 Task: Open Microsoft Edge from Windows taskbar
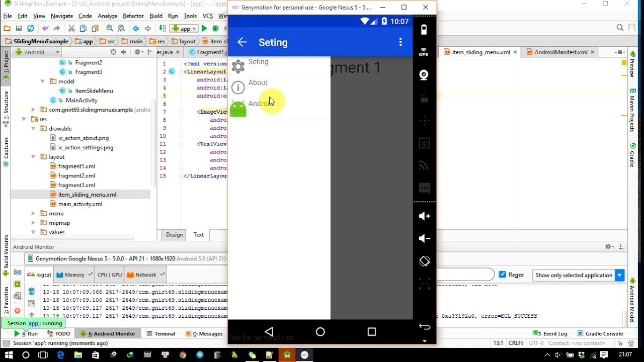[x=61, y=355]
